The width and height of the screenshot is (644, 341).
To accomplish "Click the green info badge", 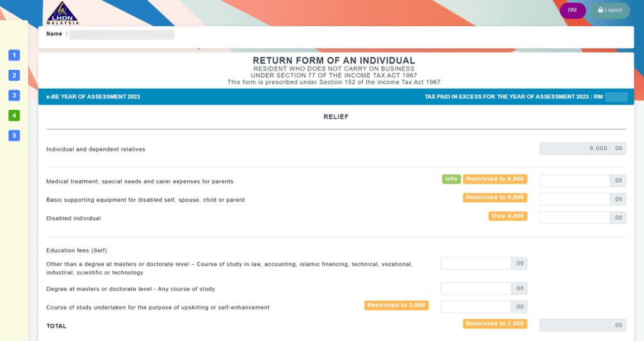I will (450, 179).
